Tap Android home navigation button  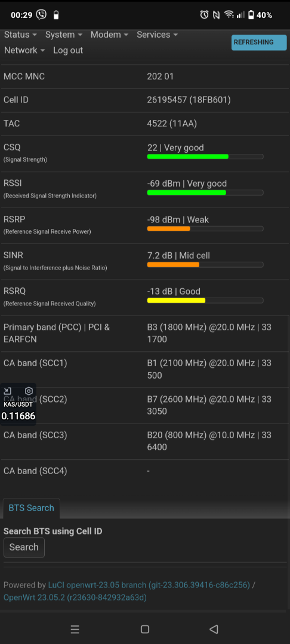[144, 629]
